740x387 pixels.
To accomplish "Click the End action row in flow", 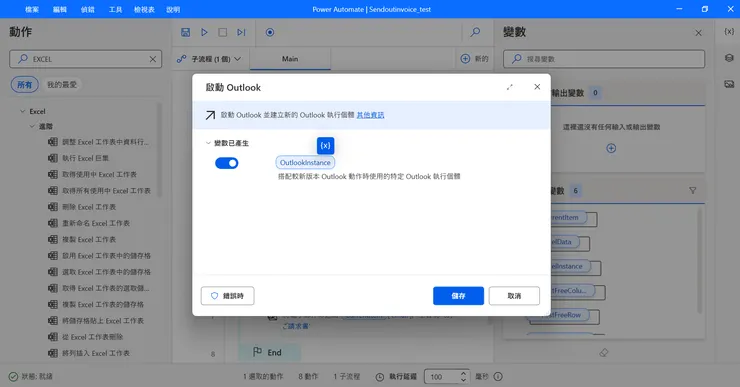I will pos(270,352).
